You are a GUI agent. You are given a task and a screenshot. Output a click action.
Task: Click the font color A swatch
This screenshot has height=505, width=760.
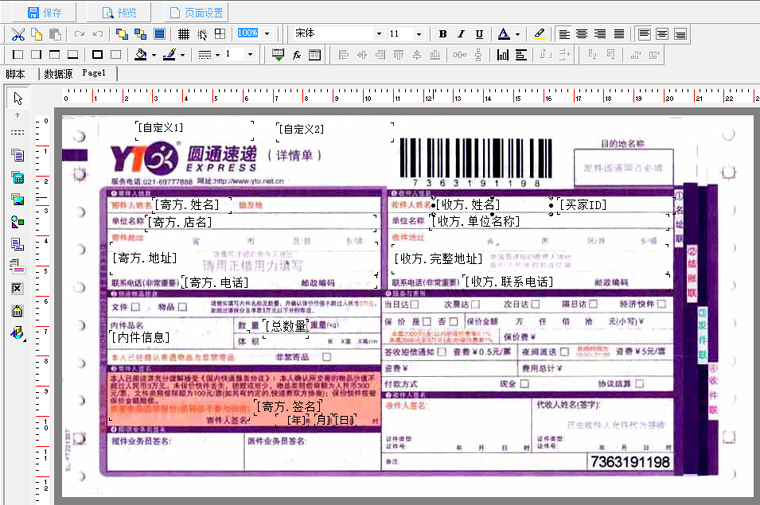(x=504, y=34)
